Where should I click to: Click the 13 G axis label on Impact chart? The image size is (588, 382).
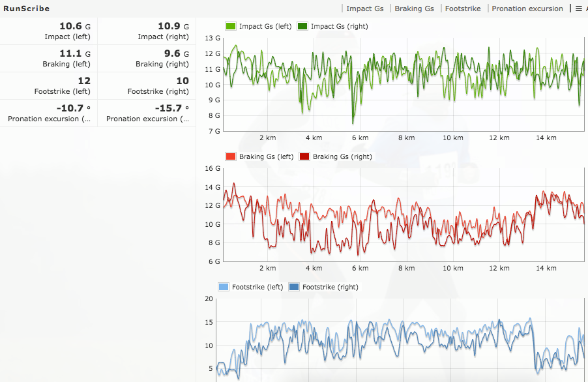tap(213, 38)
